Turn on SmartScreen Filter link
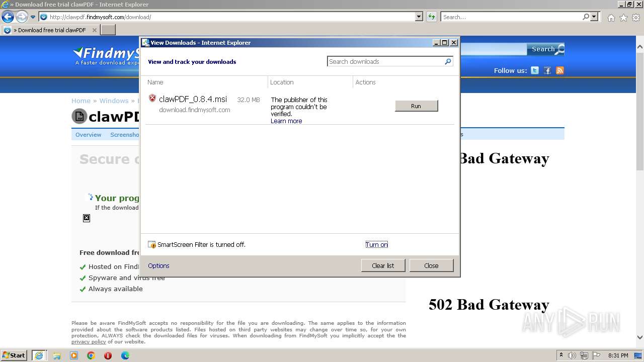This screenshot has width=644, height=362. pos(376,244)
